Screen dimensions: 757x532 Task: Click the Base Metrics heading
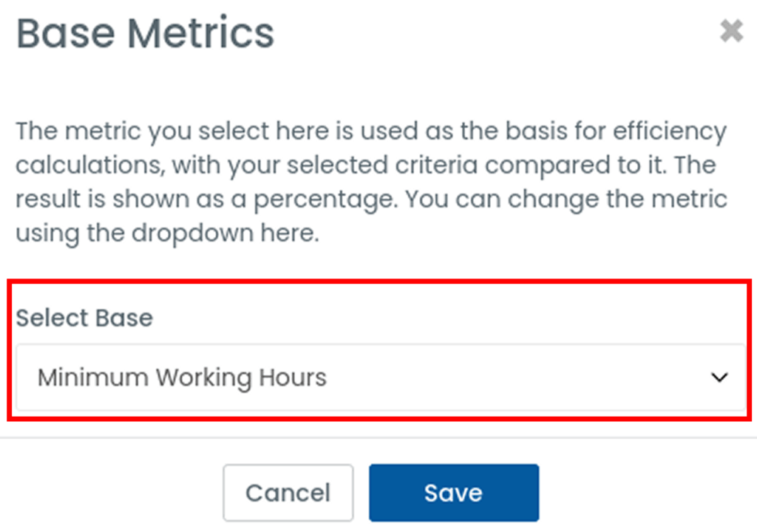click(x=145, y=33)
